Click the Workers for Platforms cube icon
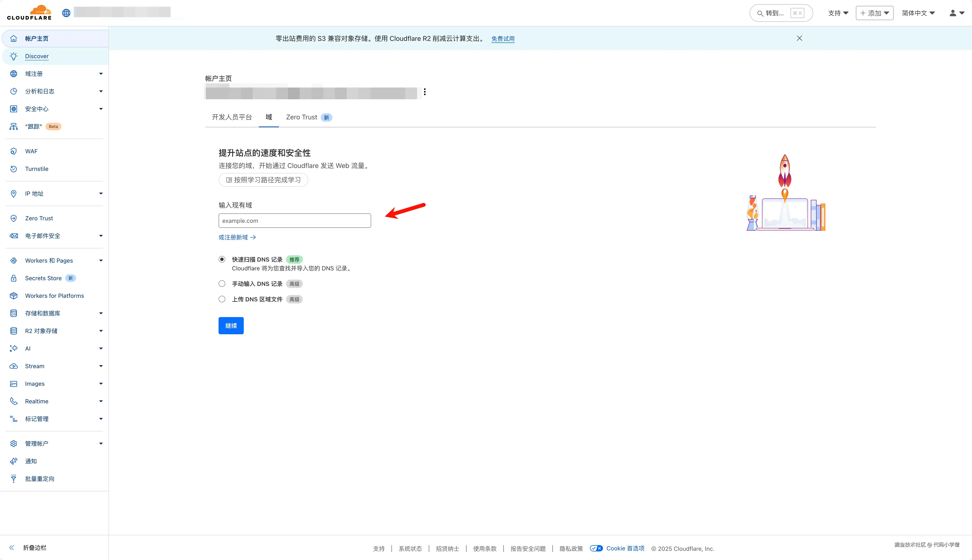Screen dimensions: 972x560 pyautogui.click(x=13, y=296)
